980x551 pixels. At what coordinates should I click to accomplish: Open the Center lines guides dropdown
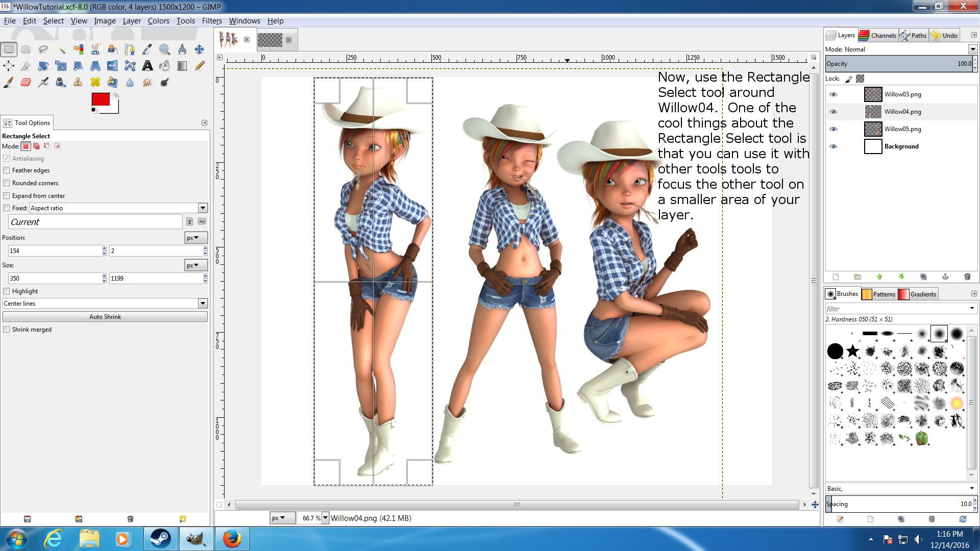(203, 304)
